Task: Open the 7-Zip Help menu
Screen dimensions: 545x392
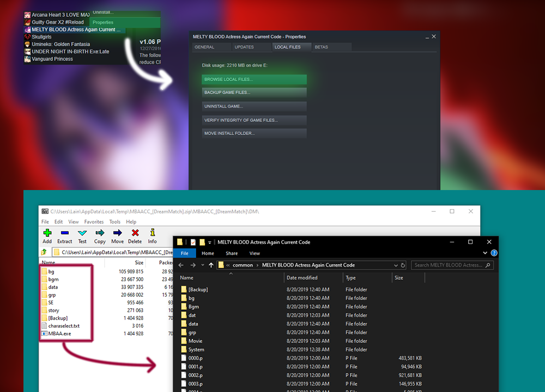Action: [x=131, y=222]
